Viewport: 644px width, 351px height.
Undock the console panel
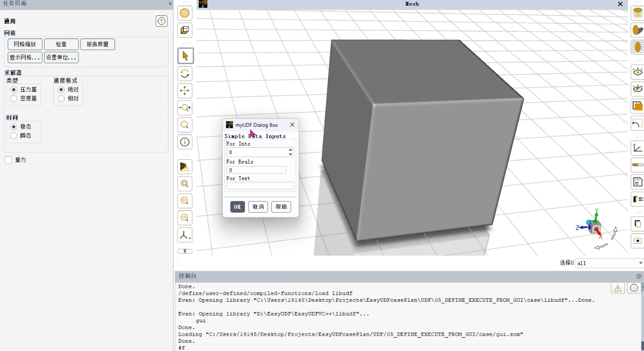pyautogui.click(x=639, y=276)
